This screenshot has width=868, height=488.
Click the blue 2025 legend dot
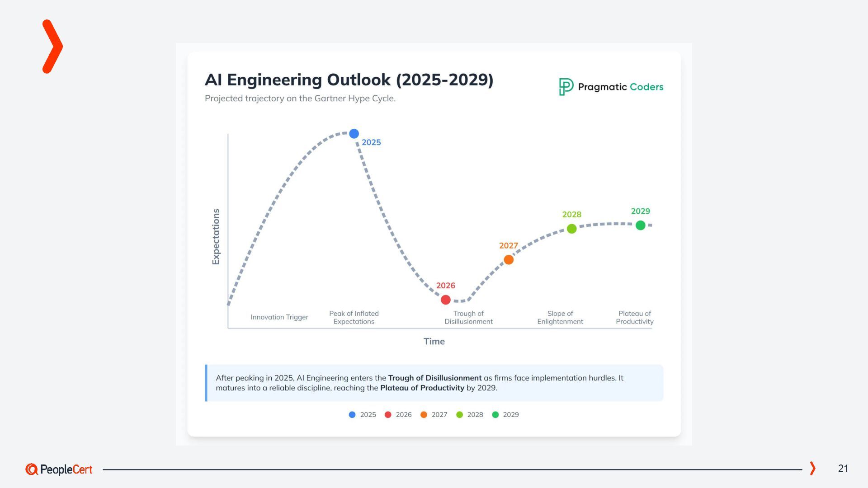[x=352, y=415]
